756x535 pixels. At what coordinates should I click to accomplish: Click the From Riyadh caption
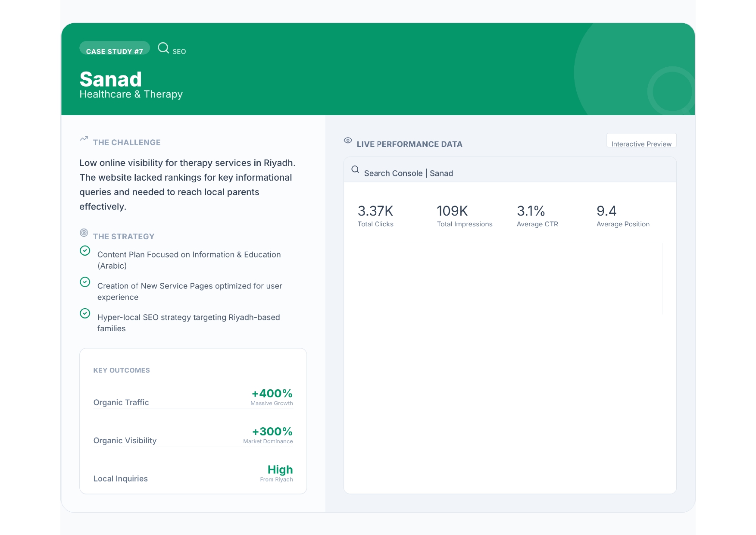pyautogui.click(x=276, y=479)
